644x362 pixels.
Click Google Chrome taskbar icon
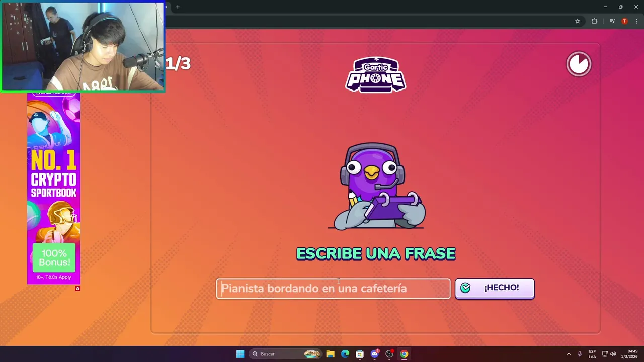pyautogui.click(x=404, y=354)
